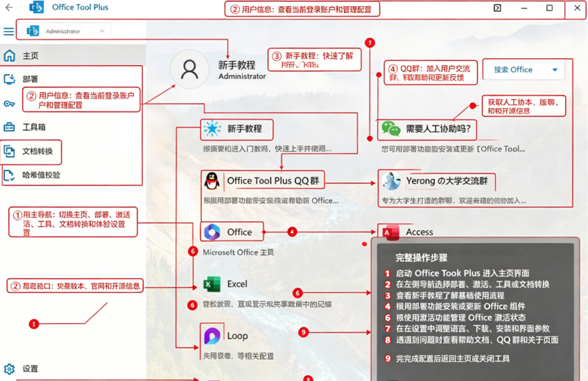Click the Excel app icon

pos(212,284)
